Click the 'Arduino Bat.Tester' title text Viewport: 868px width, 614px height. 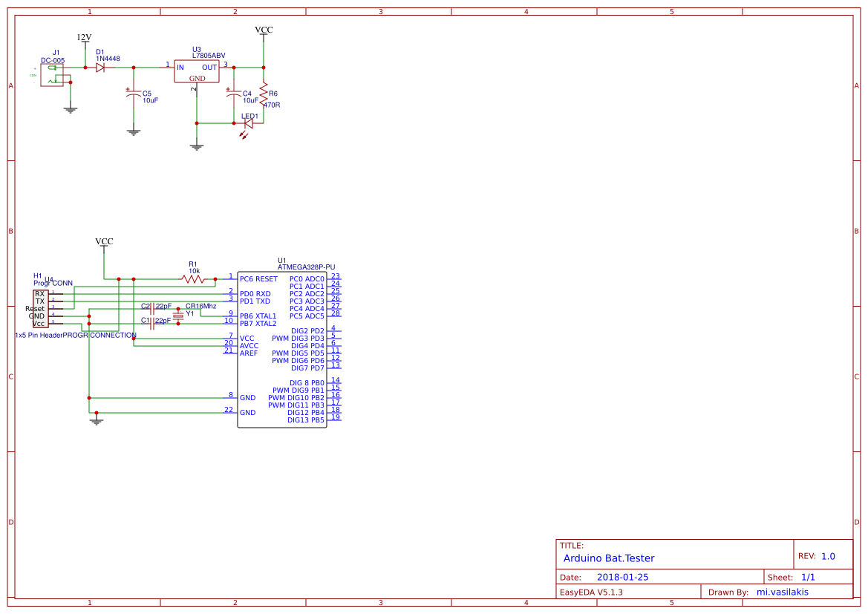(609, 558)
